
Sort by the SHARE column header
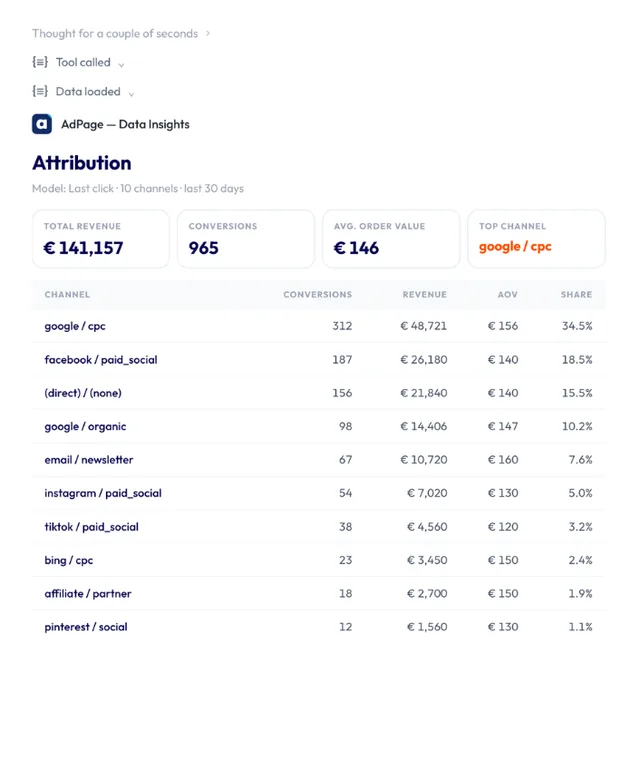[x=576, y=294]
